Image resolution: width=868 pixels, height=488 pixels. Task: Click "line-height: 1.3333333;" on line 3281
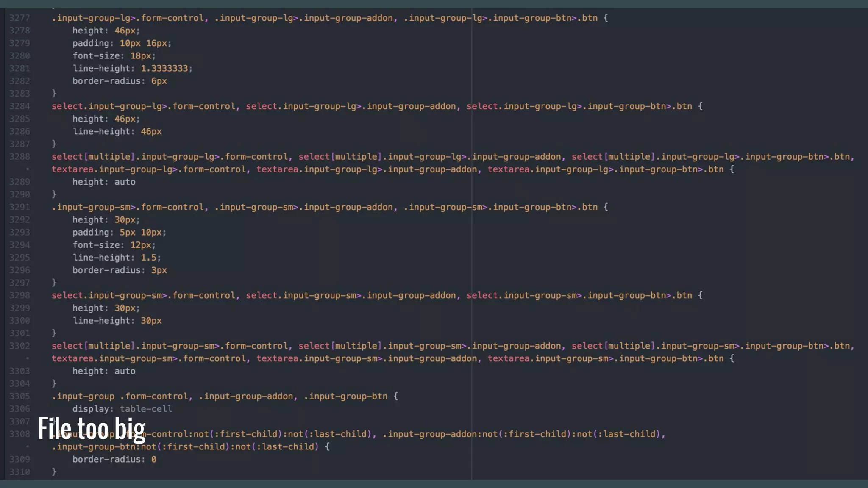click(x=133, y=68)
